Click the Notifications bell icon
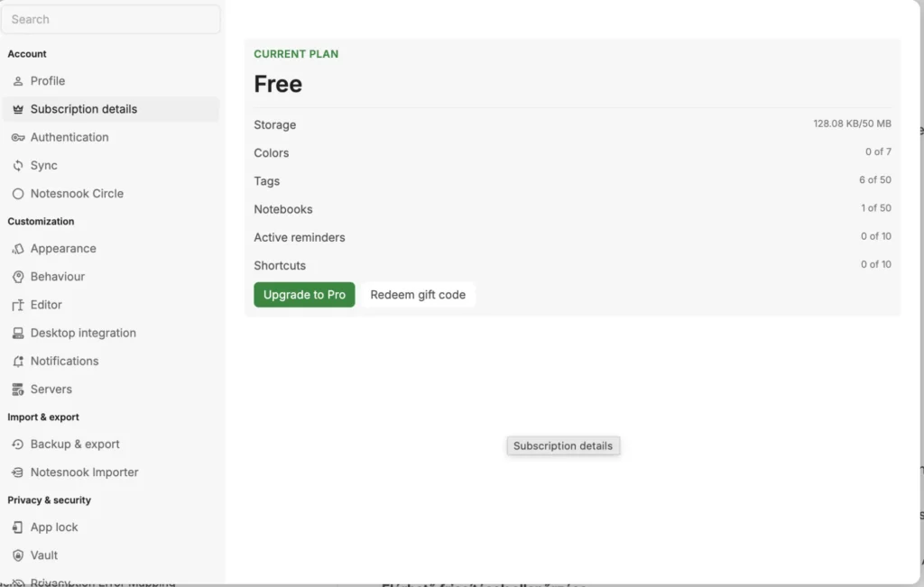924x587 pixels. (18, 362)
